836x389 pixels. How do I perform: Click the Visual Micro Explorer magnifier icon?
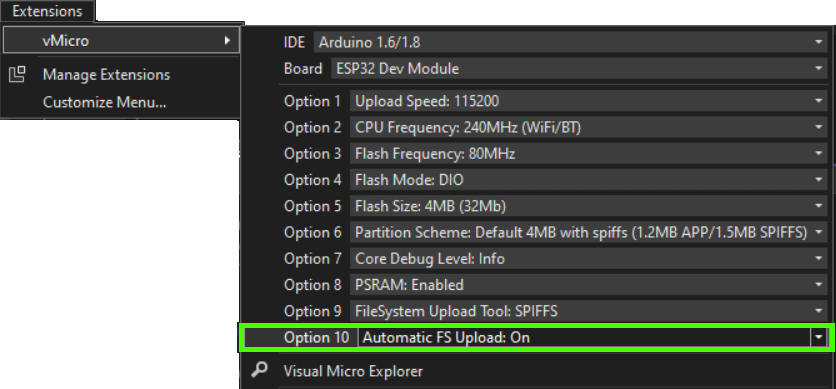coord(260,369)
